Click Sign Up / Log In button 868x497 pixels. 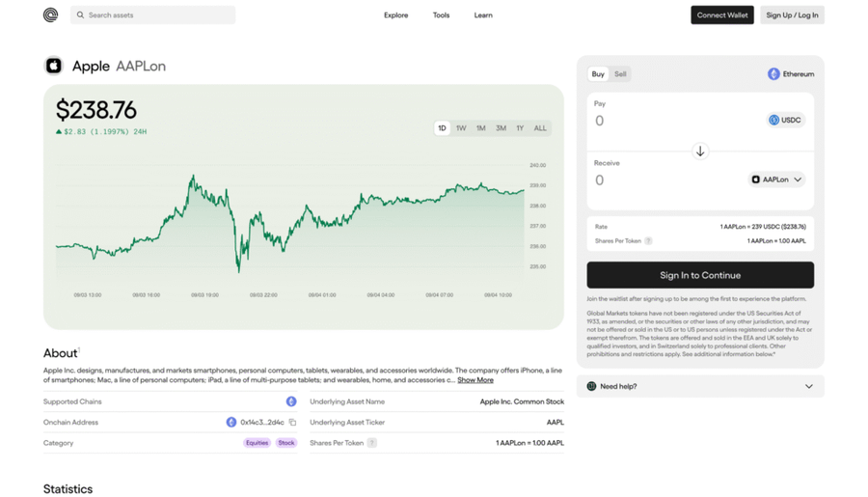792,15
